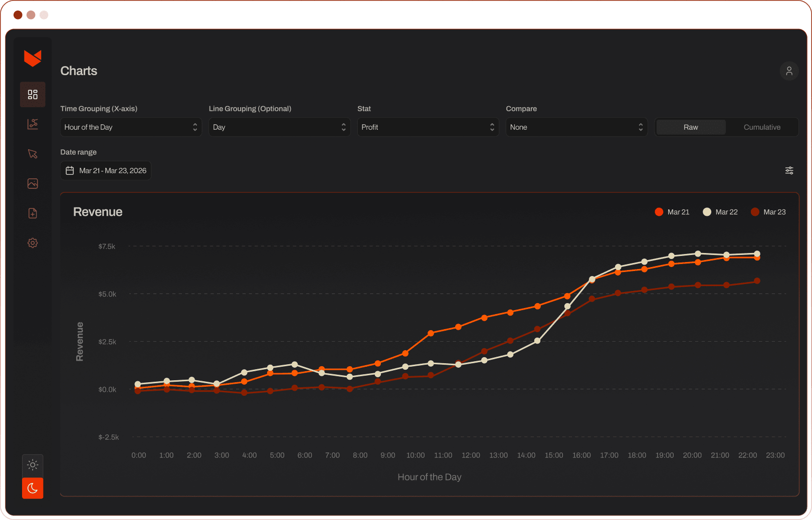
Task: Click the Revenue chart title
Action: coord(98,212)
